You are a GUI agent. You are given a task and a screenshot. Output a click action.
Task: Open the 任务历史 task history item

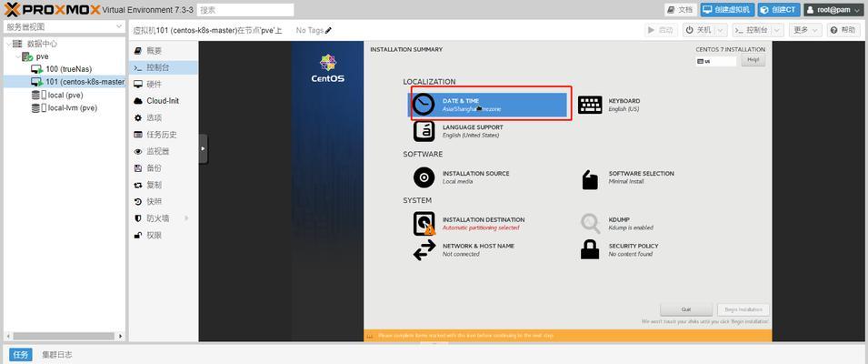click(164, 135)
